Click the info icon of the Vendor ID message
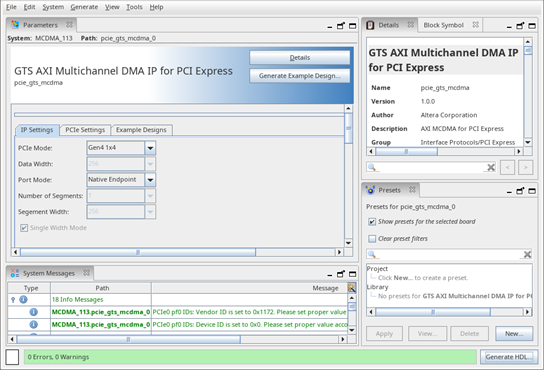The image size is (544, 370). pos(33,312)
